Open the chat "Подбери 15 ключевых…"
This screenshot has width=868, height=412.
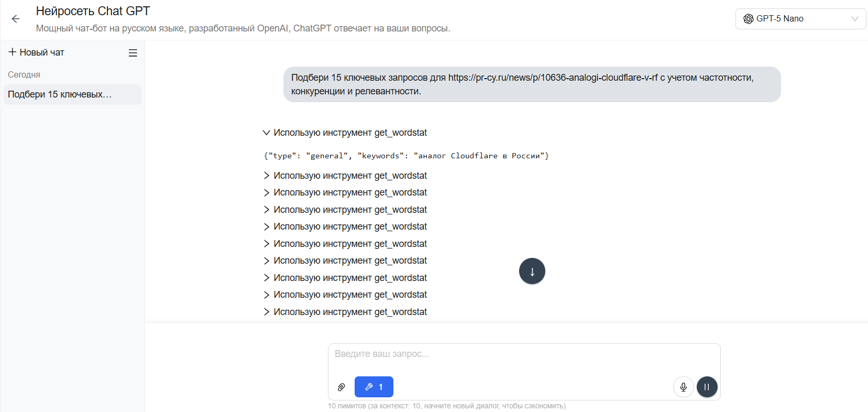click(x=72, y=94)
